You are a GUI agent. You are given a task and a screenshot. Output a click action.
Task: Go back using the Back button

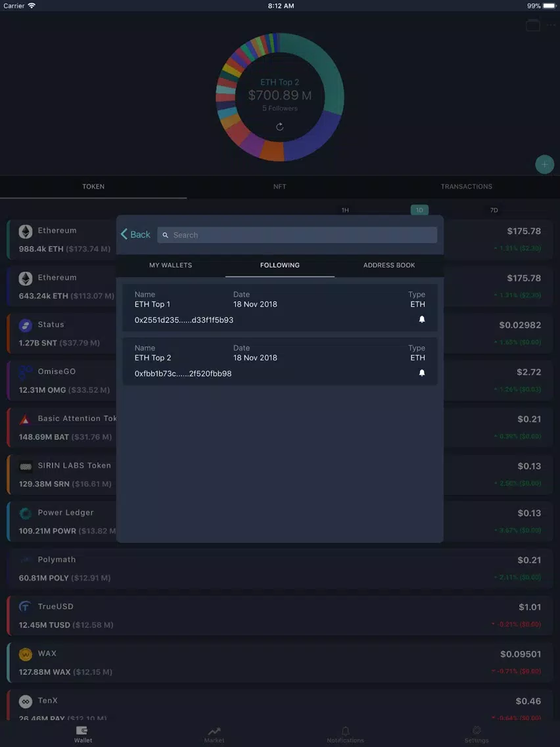135,234
